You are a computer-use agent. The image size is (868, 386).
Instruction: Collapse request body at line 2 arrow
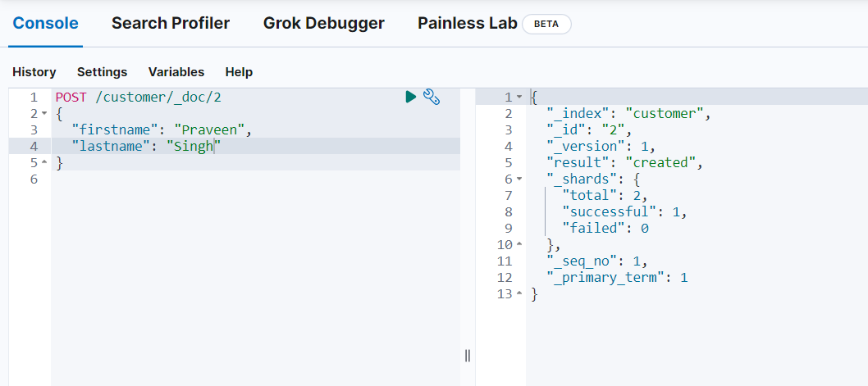coord(44,114)
